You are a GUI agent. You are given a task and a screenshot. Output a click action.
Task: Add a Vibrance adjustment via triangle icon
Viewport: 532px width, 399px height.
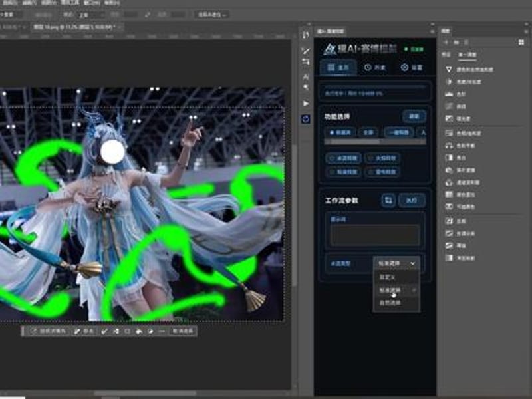[469, 70]
